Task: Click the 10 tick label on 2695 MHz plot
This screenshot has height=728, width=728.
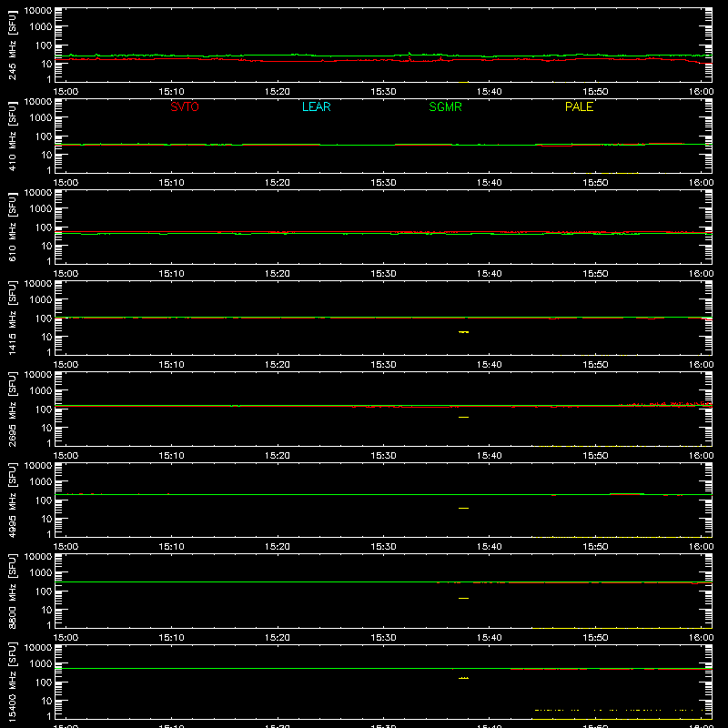Action: pos(47,428)
